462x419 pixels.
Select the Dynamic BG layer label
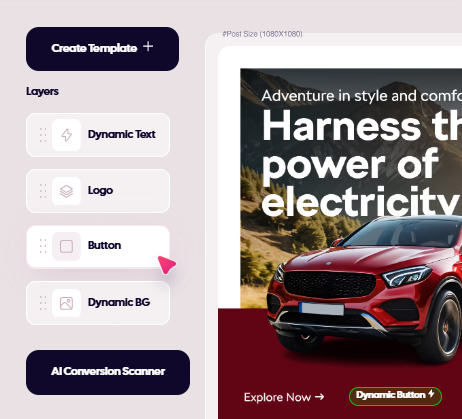point(119,302)
